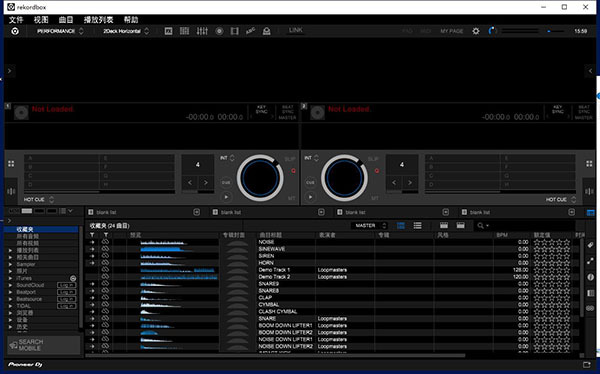The height and width of the screenshot is (374, 600).
Task: Open the track info icon on right sidebar
Action: coord(590,277)
